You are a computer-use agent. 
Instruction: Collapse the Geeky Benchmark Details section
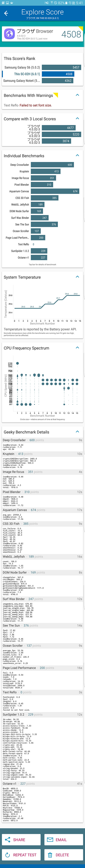[77, 431]
